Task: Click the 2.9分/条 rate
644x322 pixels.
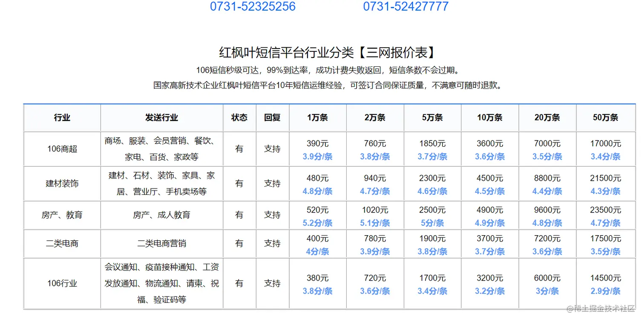Action: point(606,291)
